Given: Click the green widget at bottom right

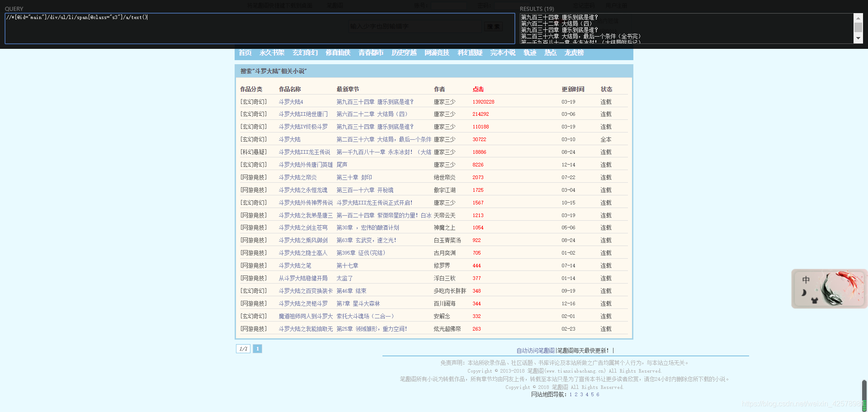Looking at the screenshot, I should click(x=864, y=396).
